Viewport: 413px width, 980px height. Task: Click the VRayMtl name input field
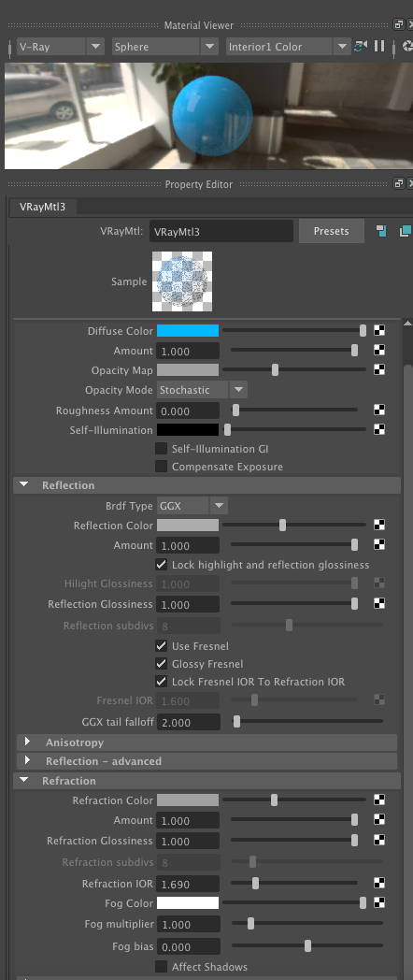pyautogui.click(x=221, y=231)
